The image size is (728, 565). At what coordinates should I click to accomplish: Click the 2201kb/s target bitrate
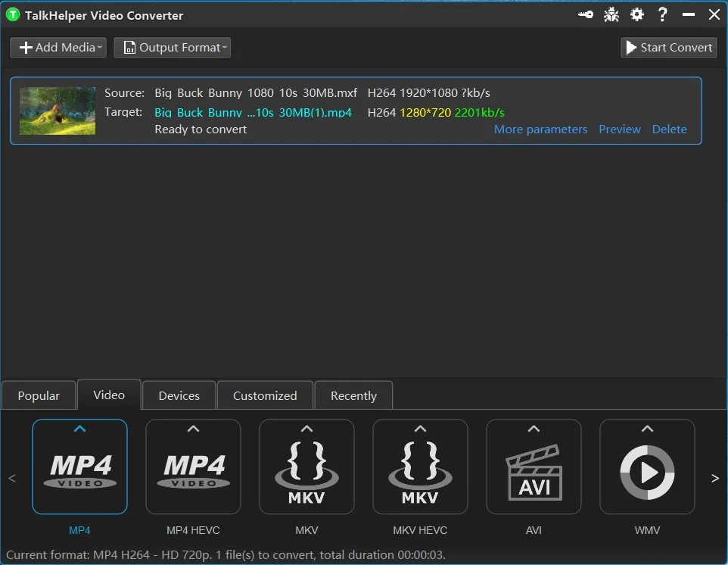(x=480, y=112)
